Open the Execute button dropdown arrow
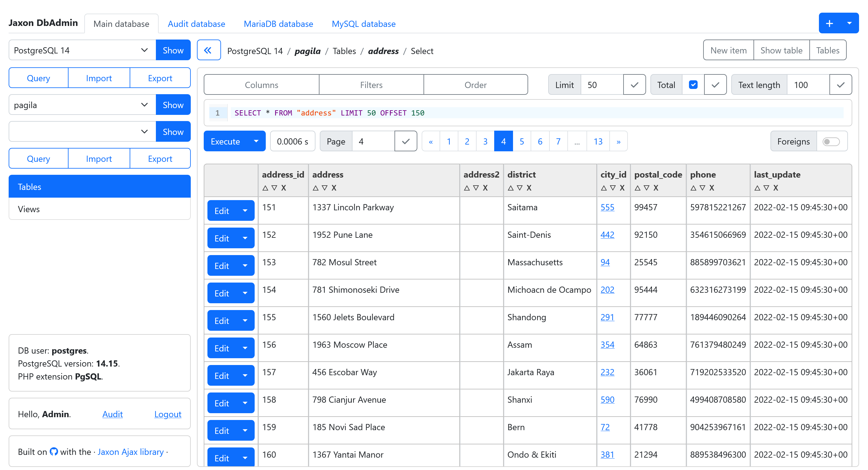The height and width of the screenshot is (470, 868). (256, 141)
